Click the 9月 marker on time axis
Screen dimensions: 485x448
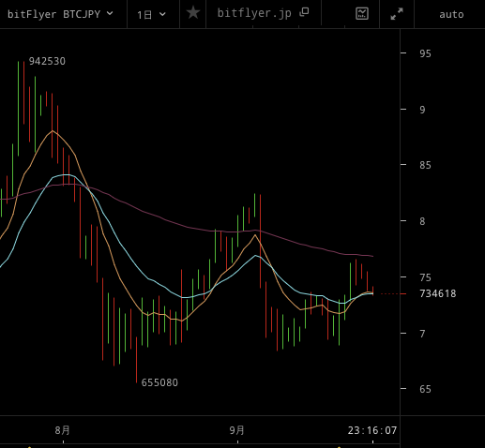(x=236, y=430)
